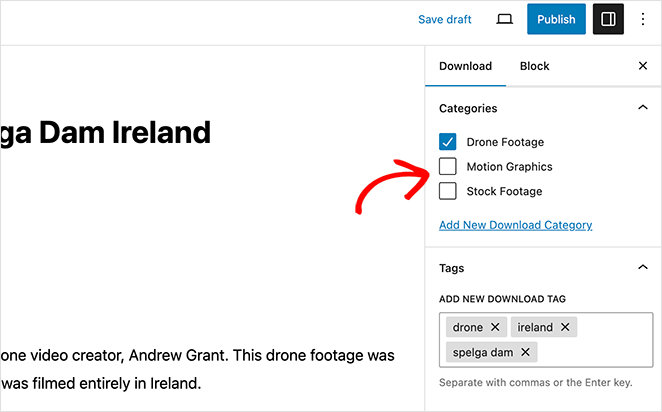Viewport: 662px width, 412px height.
Task: Collapse the Tags panel
Action: click(x=643, y=267)
